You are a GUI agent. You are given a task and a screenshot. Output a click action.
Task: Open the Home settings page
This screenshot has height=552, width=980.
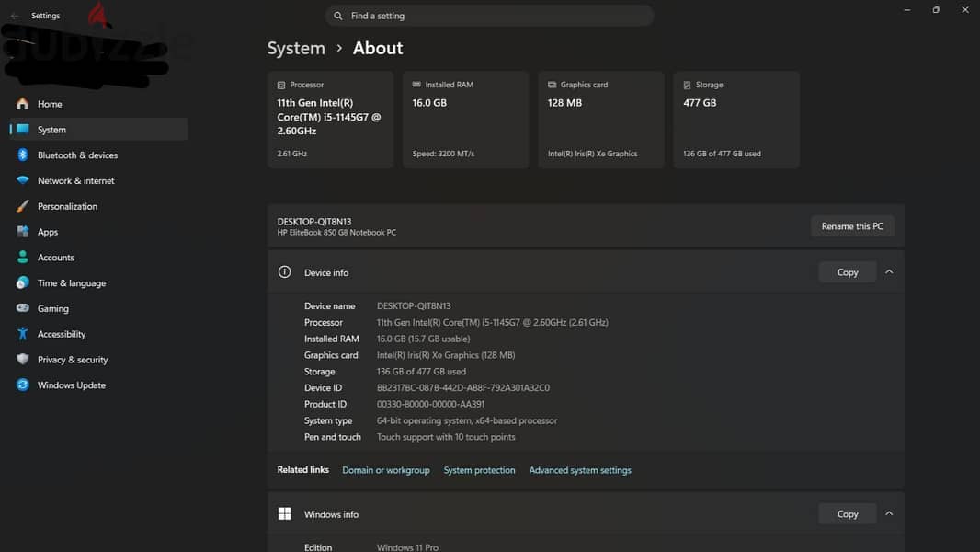[98, 104]
